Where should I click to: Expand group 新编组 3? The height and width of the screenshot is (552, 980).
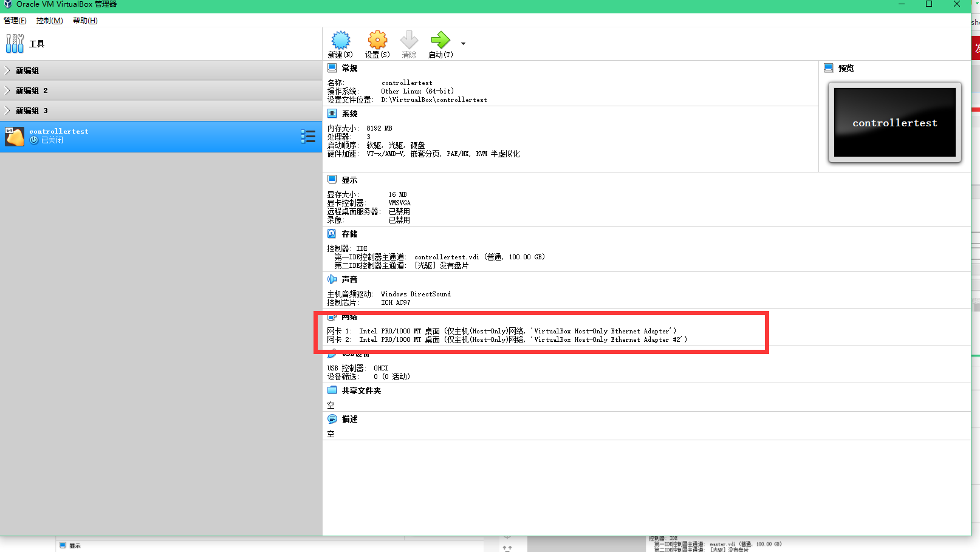(7, 111)
